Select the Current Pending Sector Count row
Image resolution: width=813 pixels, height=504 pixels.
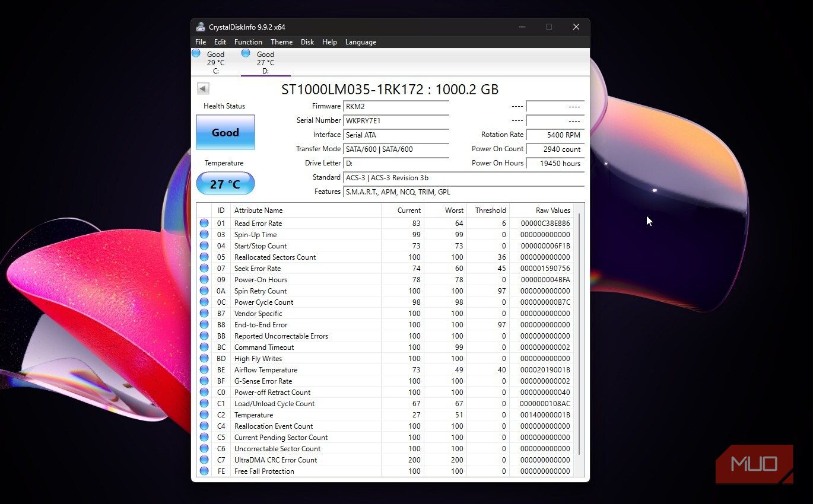[x=386, y=438]
